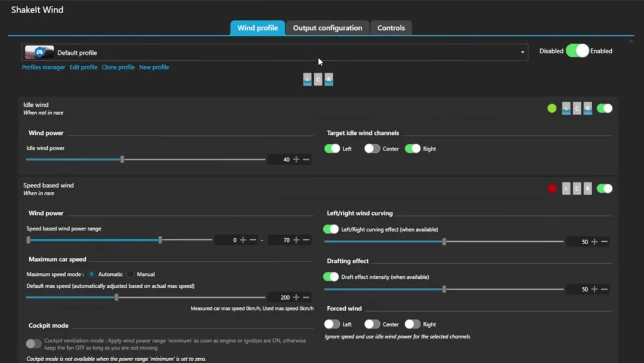The height and width of the screenshot is (363, 644).
Task: Click the speed based wind maximum value field
Action: coord(280,239)
